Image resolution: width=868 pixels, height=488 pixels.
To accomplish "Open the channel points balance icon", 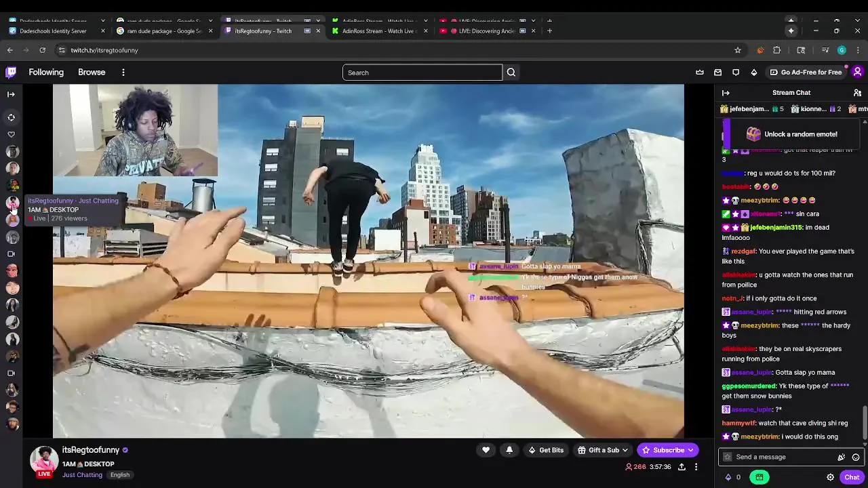I will pos(733,477).
